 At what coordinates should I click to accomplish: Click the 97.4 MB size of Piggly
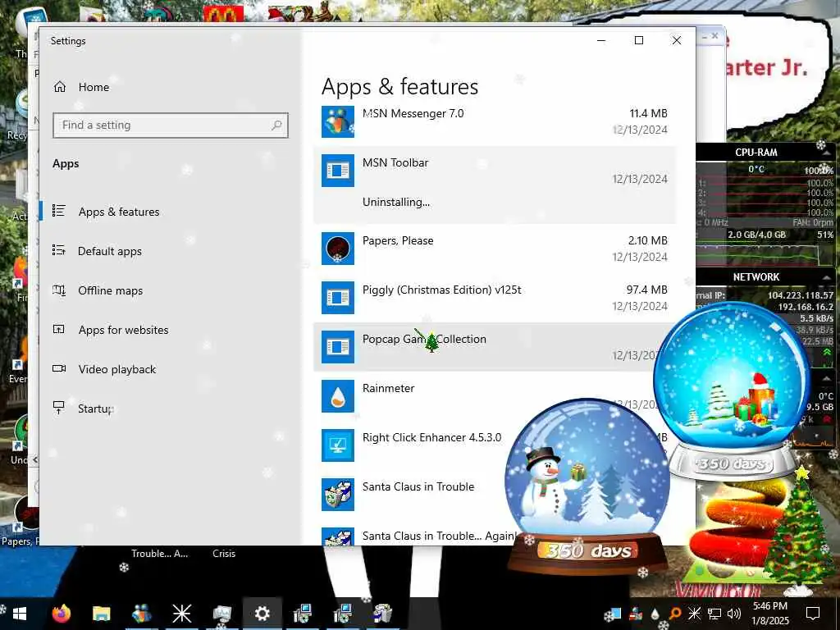pyautogui.click(x=646, y=290)
